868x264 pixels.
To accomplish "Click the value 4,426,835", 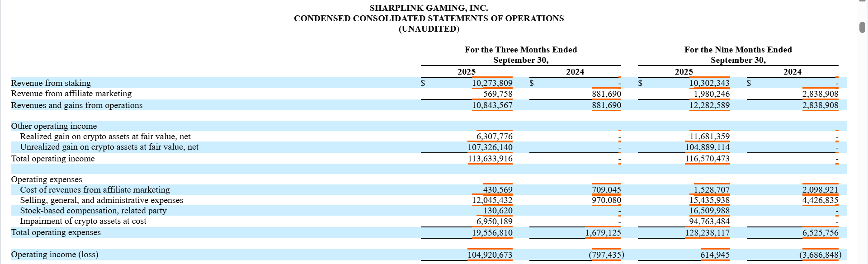I will [x=820, y=200].
